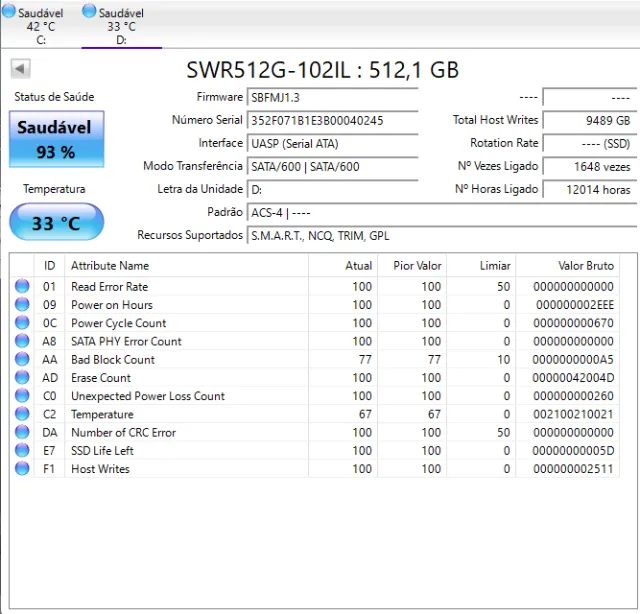Select the Power on Hours row name
640x614 pixels.
[x=112, y=305]
